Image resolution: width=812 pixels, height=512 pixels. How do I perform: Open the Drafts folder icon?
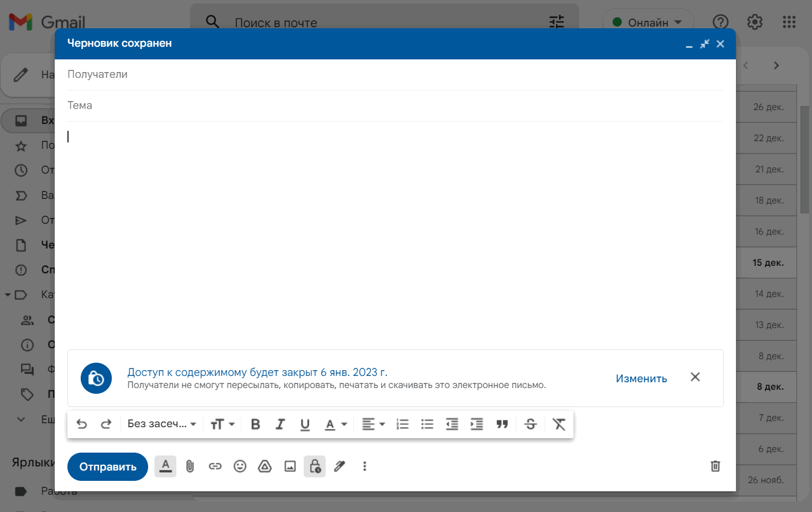[21, 246]
